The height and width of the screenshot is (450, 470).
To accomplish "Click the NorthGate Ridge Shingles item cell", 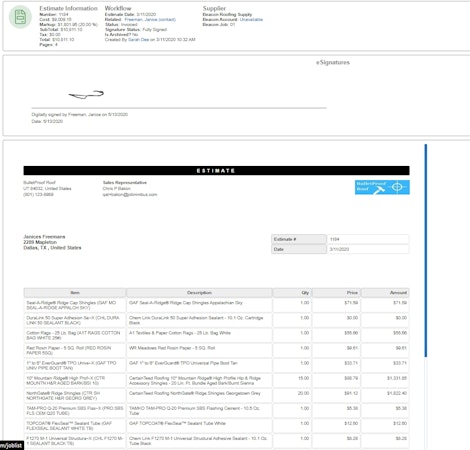I will coord(75,396).
